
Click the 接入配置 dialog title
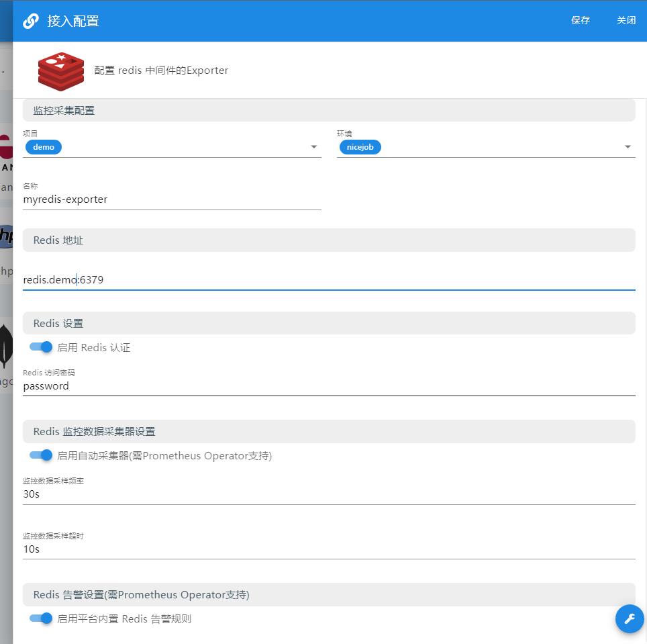coord(73,21)
